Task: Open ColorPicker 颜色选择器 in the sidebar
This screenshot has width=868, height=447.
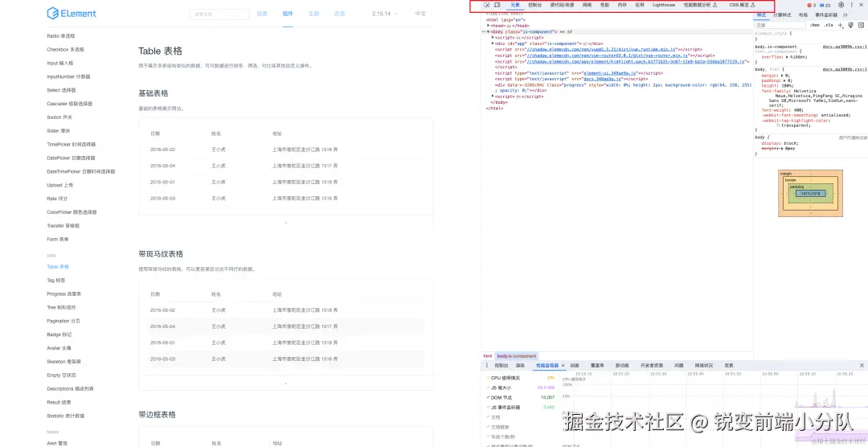Action: click(72, 212)
